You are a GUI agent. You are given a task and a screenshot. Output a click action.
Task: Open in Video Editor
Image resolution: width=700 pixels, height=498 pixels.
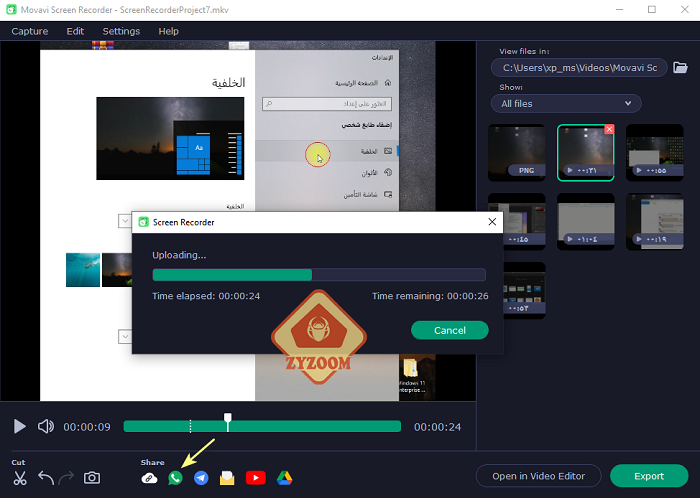click(x=538, y=476)
